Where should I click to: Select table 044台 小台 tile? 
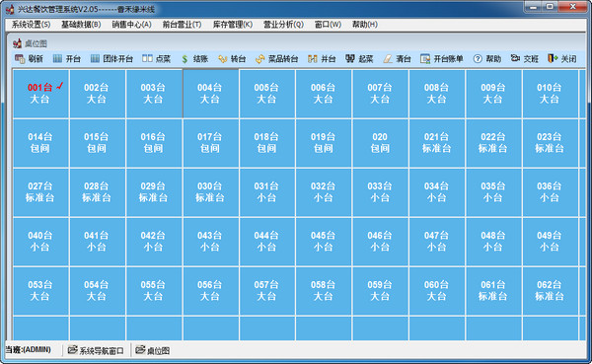pyautogui.click(x=267, y=242)
